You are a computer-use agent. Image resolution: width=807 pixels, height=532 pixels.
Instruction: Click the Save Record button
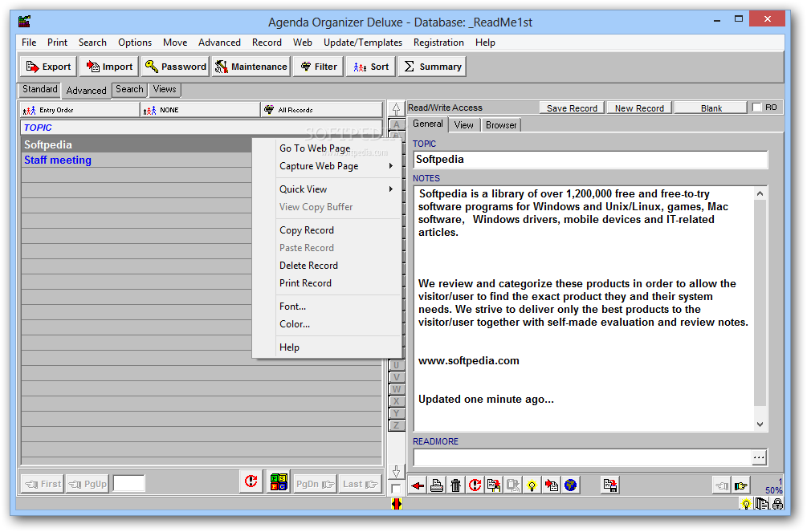pos(572,108)
